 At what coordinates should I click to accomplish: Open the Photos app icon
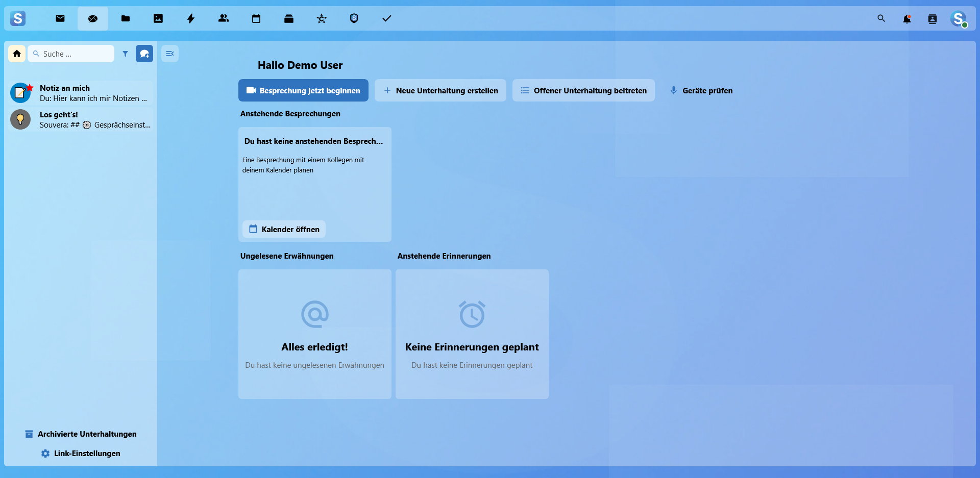[158, 18]
